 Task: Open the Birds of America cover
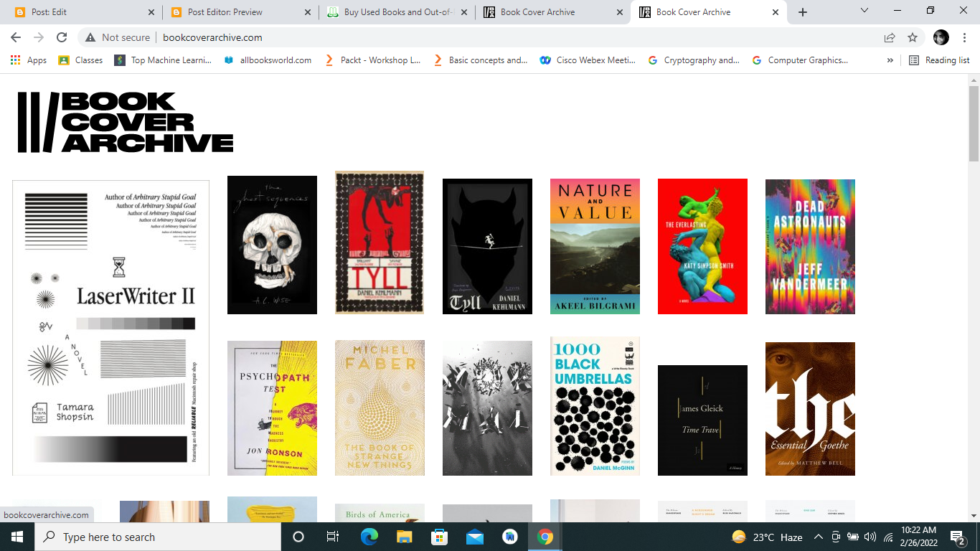click(x=380, y=513)
